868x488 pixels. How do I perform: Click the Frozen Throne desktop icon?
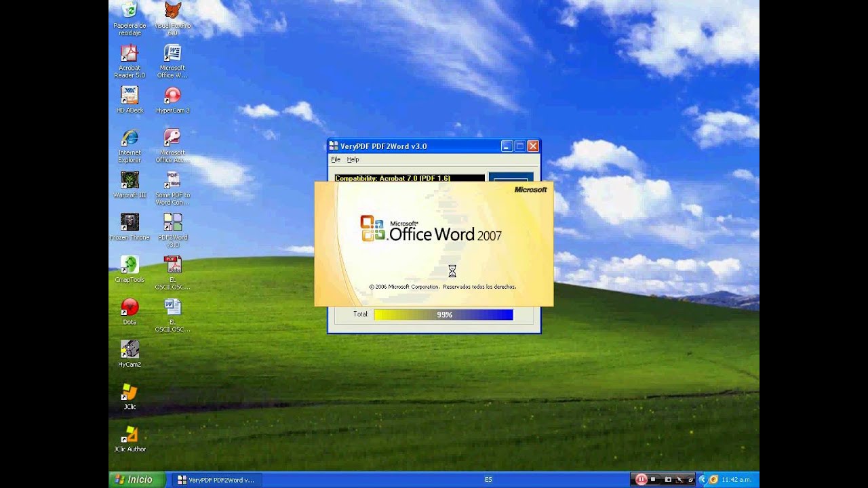coord(130,227)
